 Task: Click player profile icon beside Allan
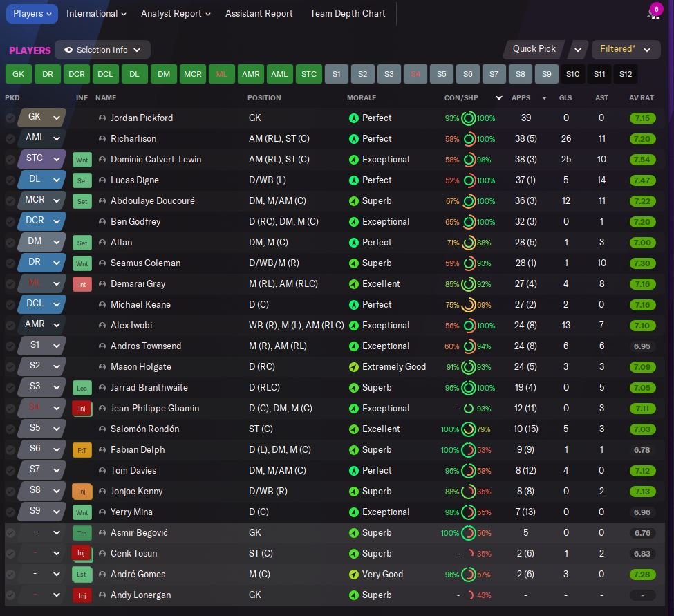(102, 243)
